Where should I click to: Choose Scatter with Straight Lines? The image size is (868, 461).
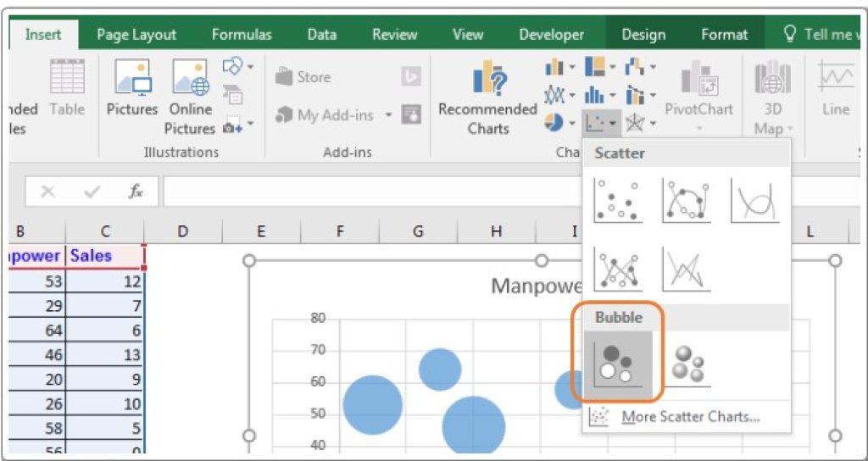click(x=687, y=269)
